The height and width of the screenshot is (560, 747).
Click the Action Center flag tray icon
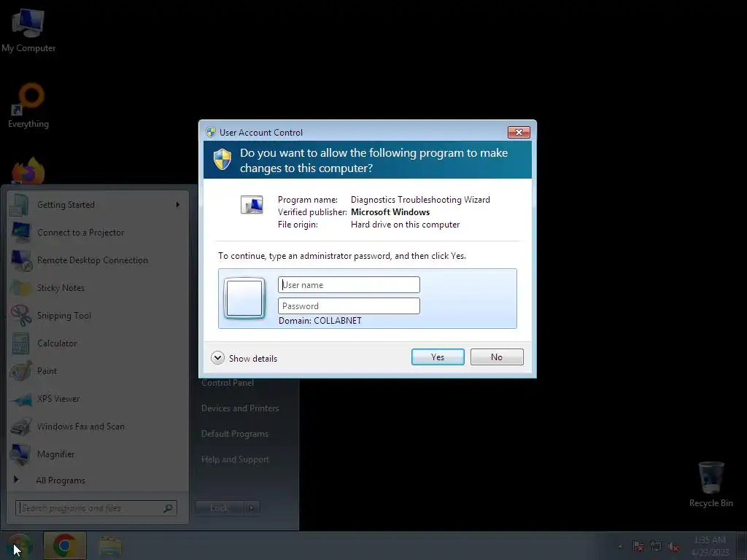point(638,546)
